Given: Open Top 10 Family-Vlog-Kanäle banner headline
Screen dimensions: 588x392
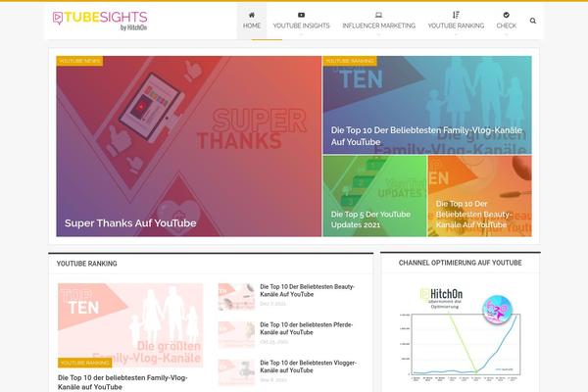Looking at the screenshot, I should coord(426,136).
